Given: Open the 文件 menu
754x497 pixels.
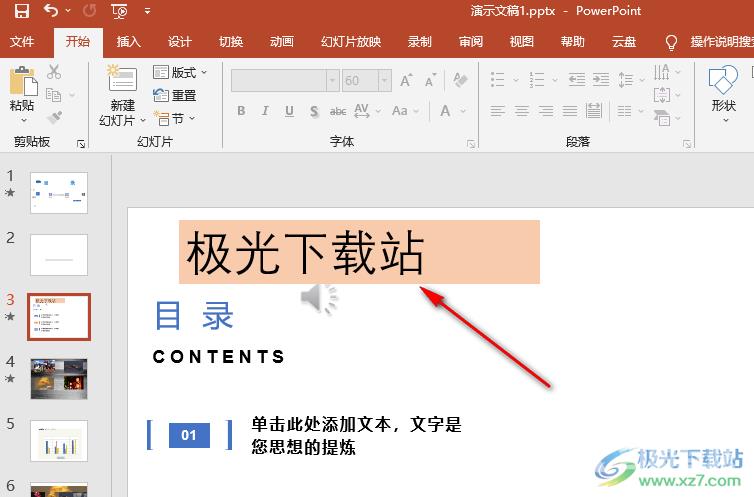Looking at the screenshot, I should (x=22, y=42).
